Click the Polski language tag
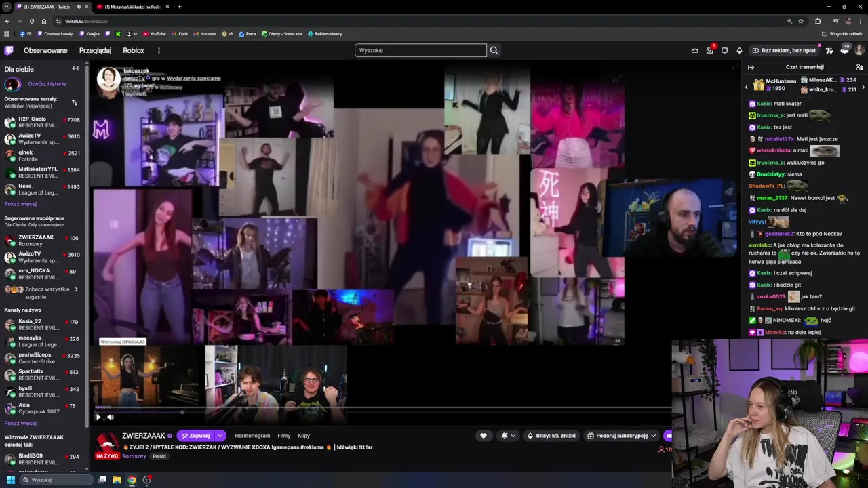This screenshot has width=868, height=488. [159, 456]
